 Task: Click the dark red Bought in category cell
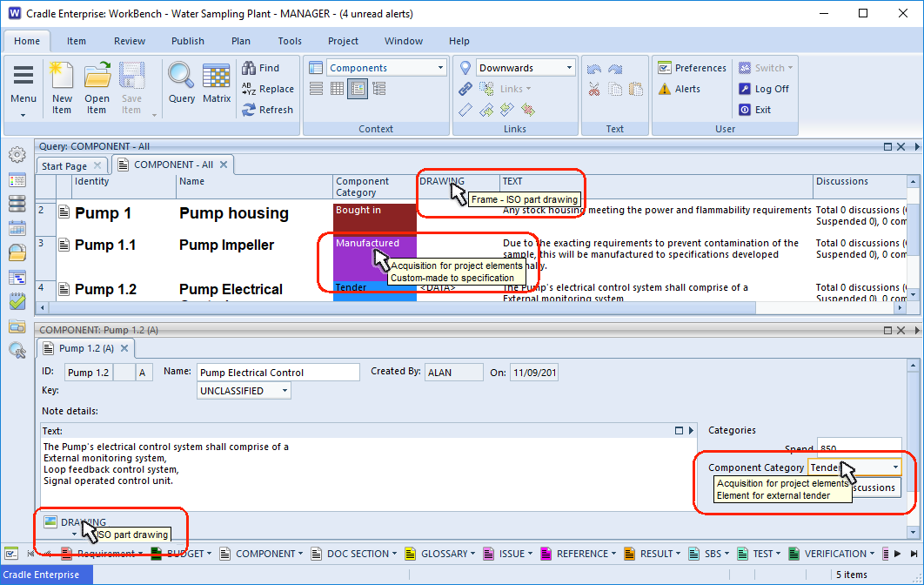click(x=375, y=217)
